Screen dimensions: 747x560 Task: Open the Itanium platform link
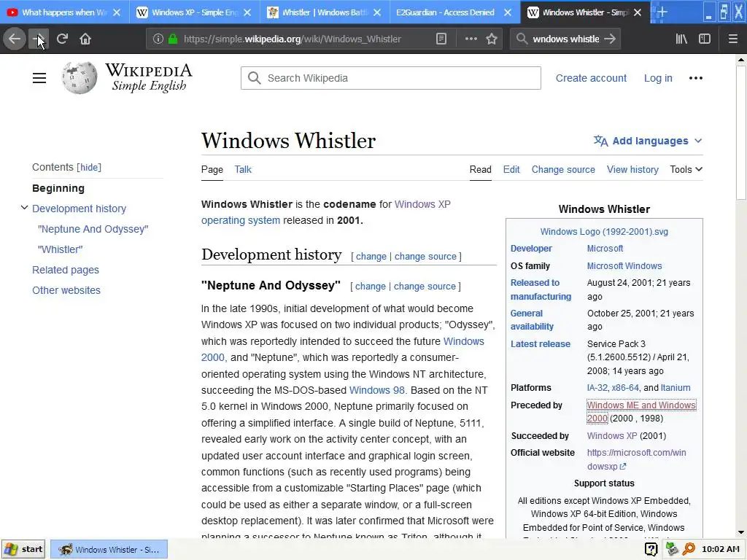[x=676, y=388]
